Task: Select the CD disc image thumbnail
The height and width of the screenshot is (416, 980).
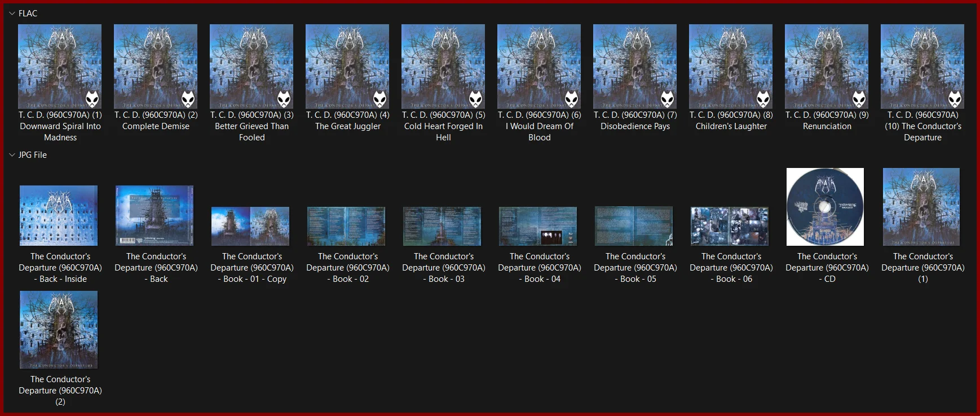Action: [x=826, y=207]
